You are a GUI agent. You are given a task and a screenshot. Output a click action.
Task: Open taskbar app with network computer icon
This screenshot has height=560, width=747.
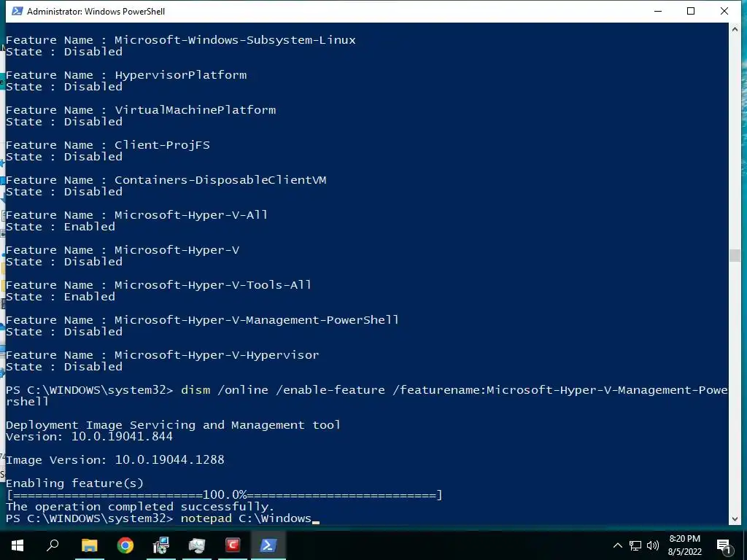[x=161, y=545]
